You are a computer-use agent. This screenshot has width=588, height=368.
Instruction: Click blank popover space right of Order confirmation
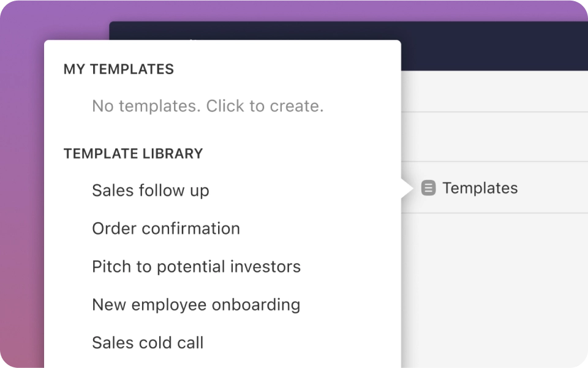pos(318,228)
